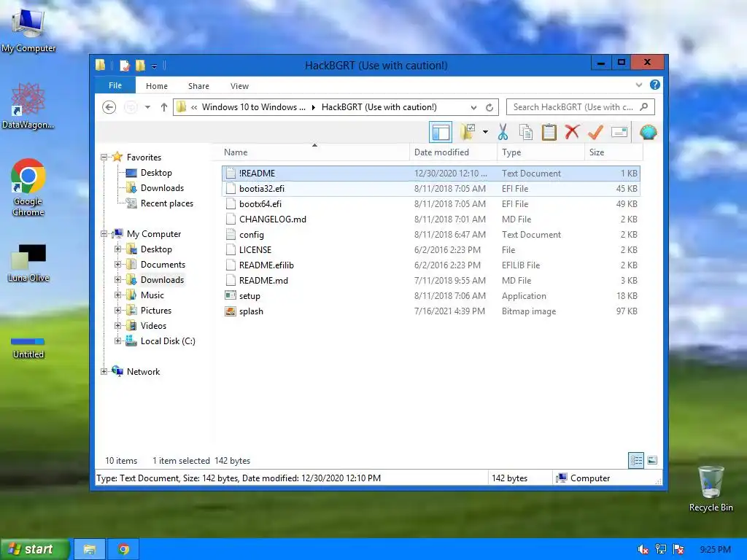This screenshot has height=560, width=747.
Task: Expand the Local Disk (C:) node
Action: point(117,341)
